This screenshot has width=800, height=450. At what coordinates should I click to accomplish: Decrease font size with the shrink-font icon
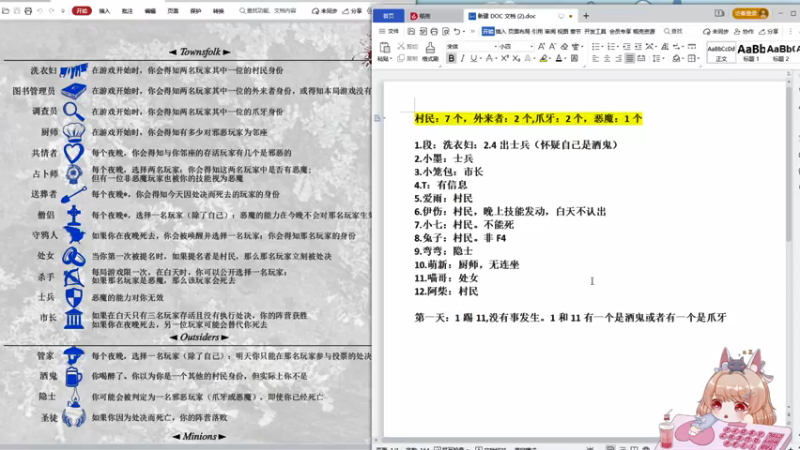click(x=553, y=46)
